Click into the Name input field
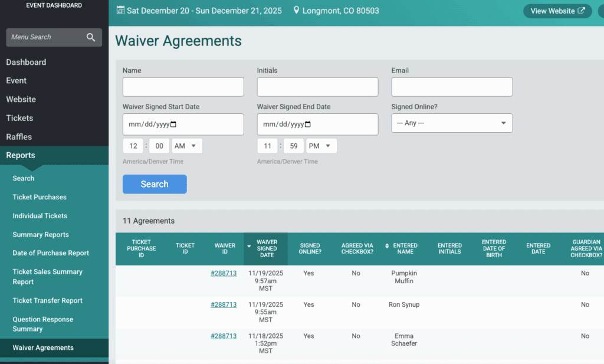 [x=183, y=87]
